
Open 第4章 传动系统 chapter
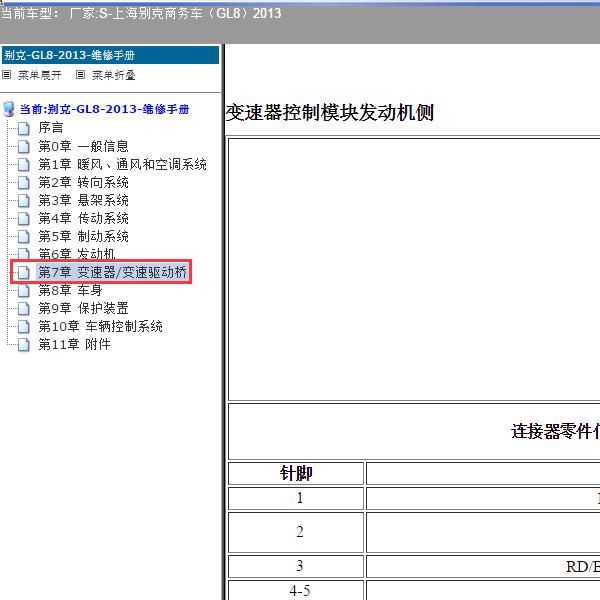83,218
